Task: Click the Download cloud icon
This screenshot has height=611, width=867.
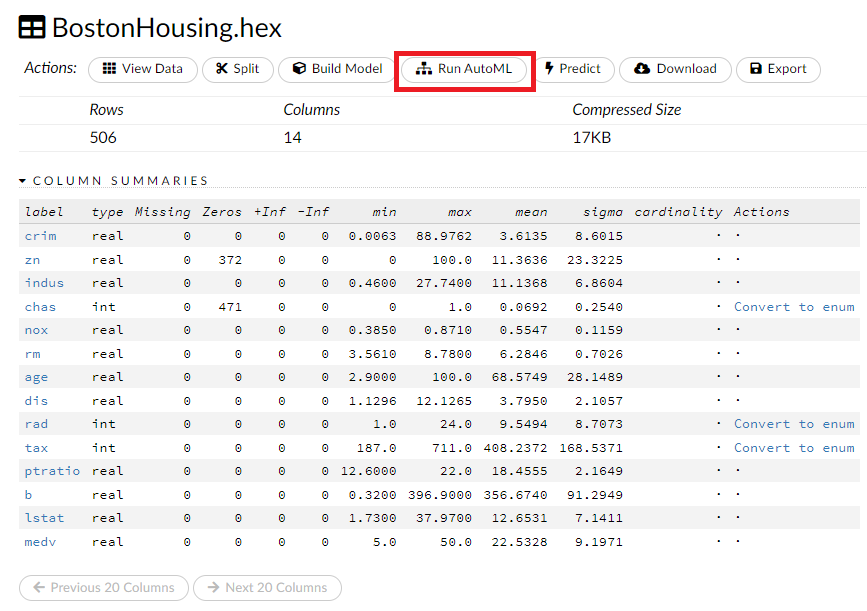Action: coord(642,69)
